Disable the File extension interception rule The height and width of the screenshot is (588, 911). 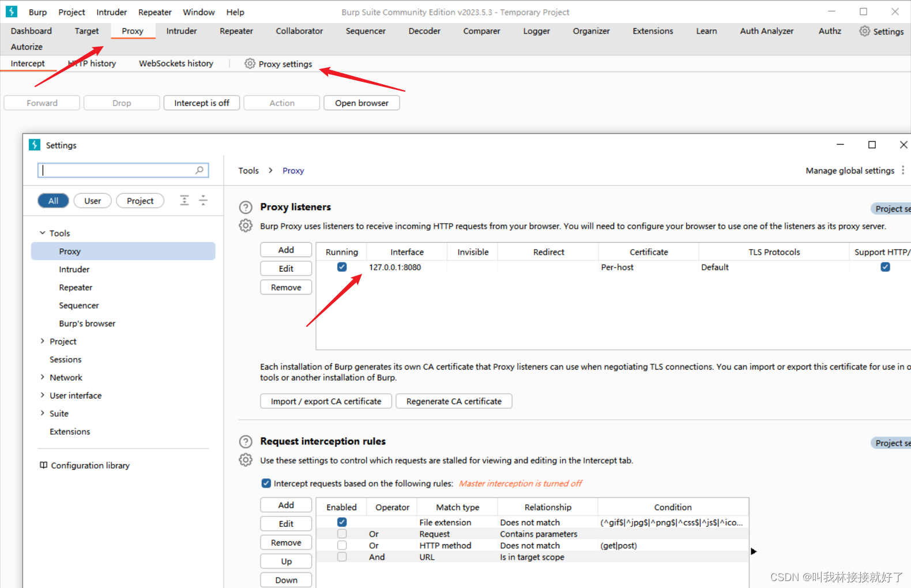[x=342, y=522]
